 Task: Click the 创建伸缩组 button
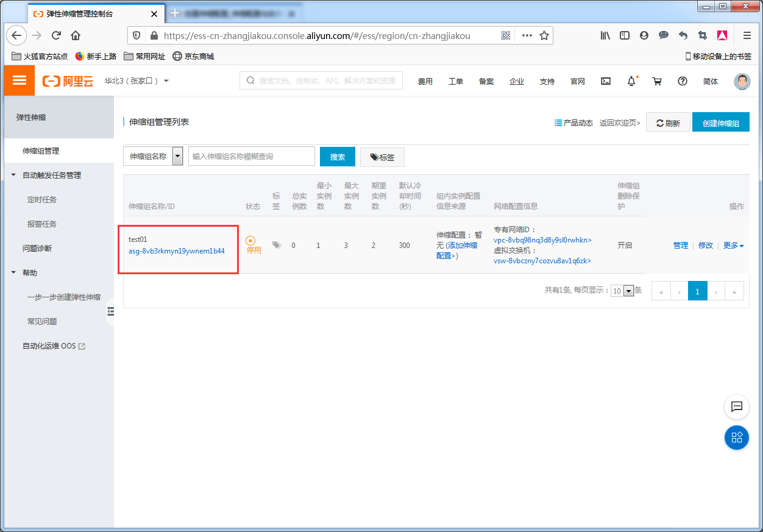pos(720,122)
